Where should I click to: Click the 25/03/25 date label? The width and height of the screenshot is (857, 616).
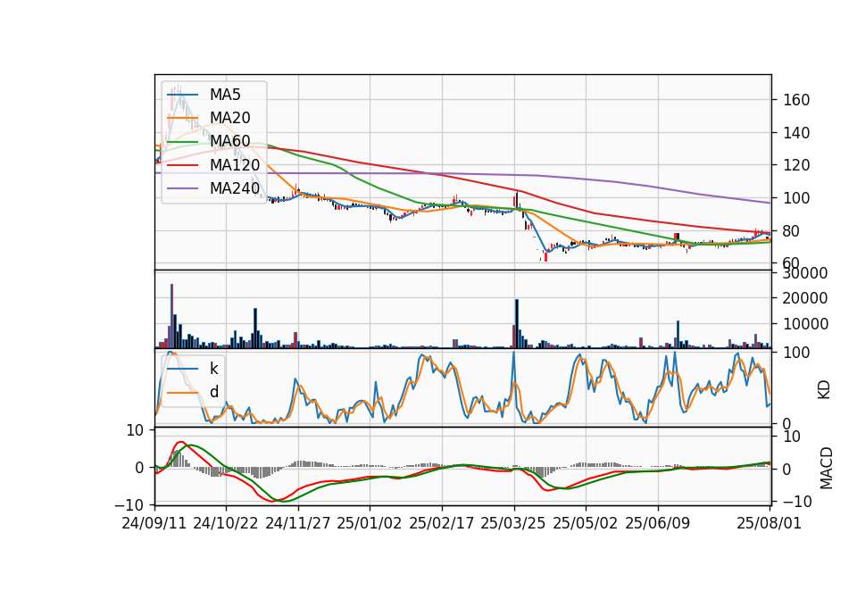click(513, 523)
